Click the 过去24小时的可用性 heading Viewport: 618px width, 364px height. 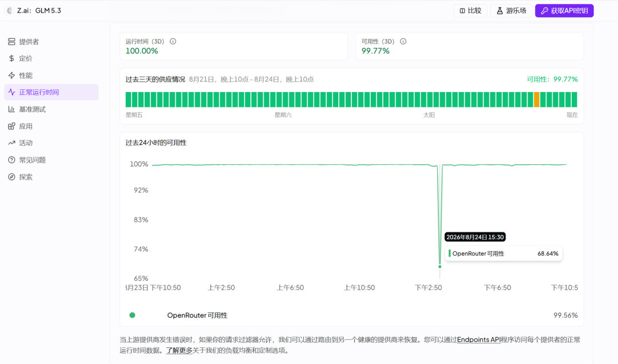point(156,143)
